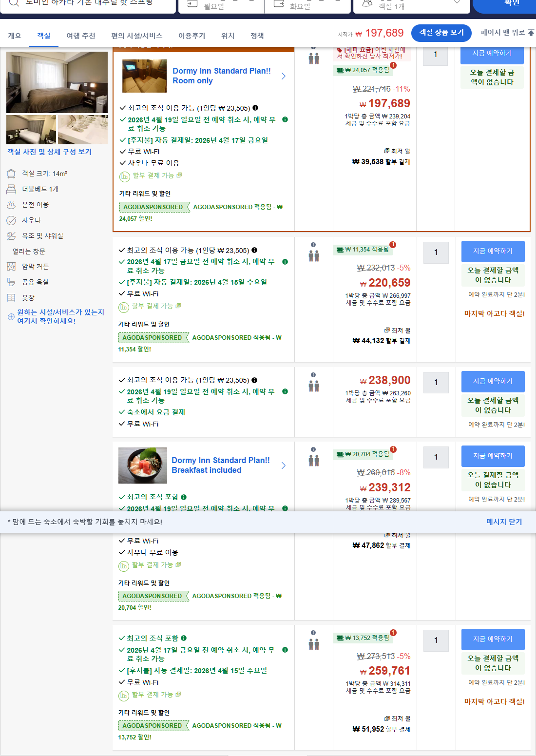Click the coupon icon showing ₩24,057 applied
This screenshot has height=756, width=536.
[340, 71]
